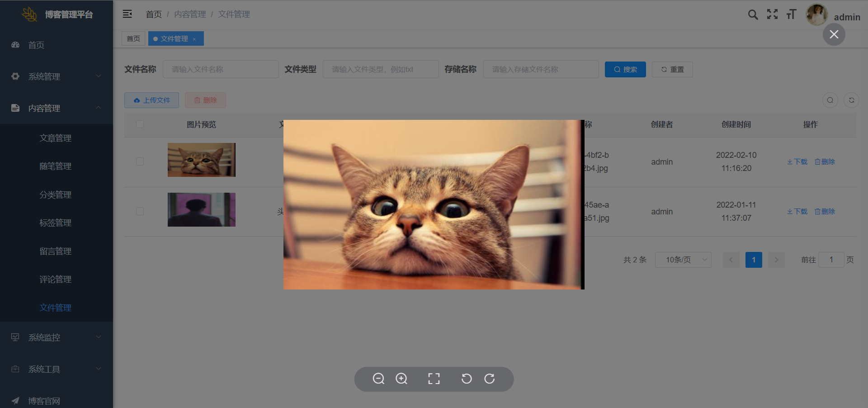Check the select-all checkbox in table header
Image resolution: width=868 pixels, height=408 pixels.
tap(140, 124)
